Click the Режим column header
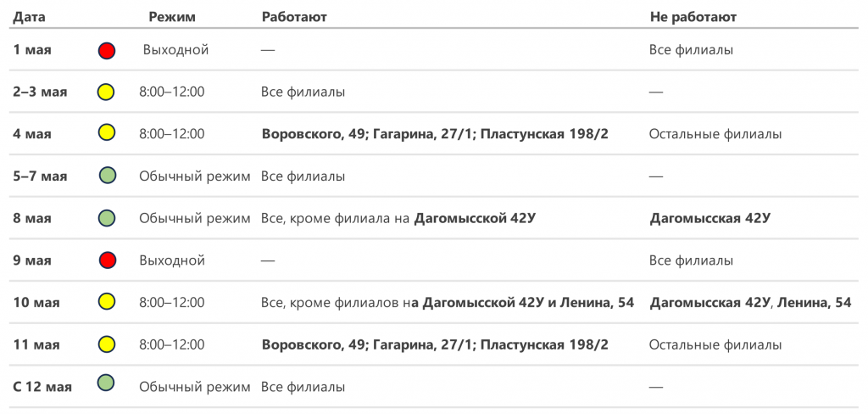Image resolution: width=868 pixels, height=414 pixels. [172, 17]
